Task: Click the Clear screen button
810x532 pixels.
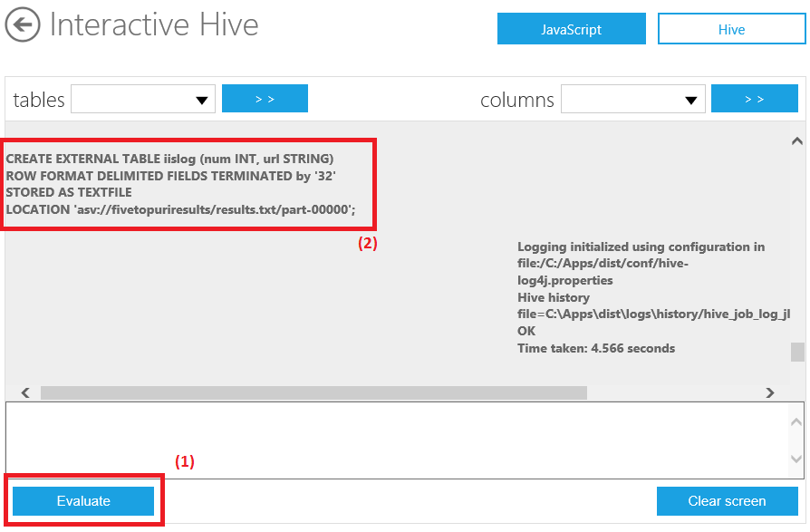Action: point(727,501)
